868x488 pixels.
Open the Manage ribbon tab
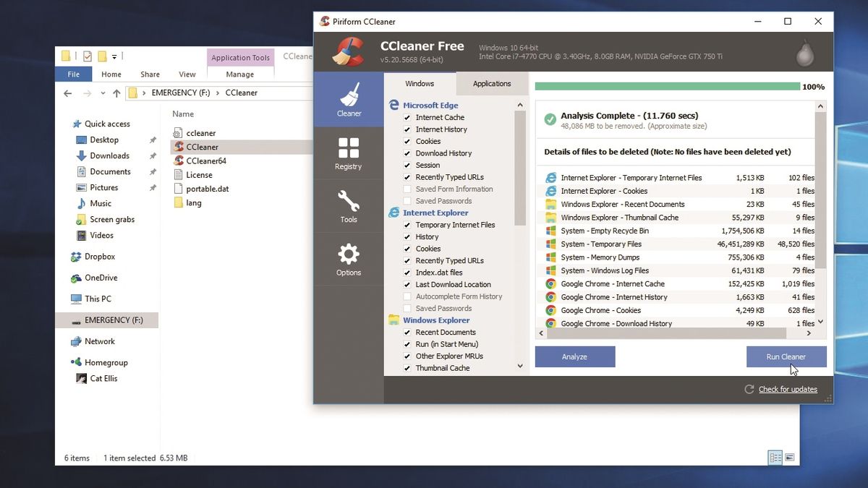point(239,74)
